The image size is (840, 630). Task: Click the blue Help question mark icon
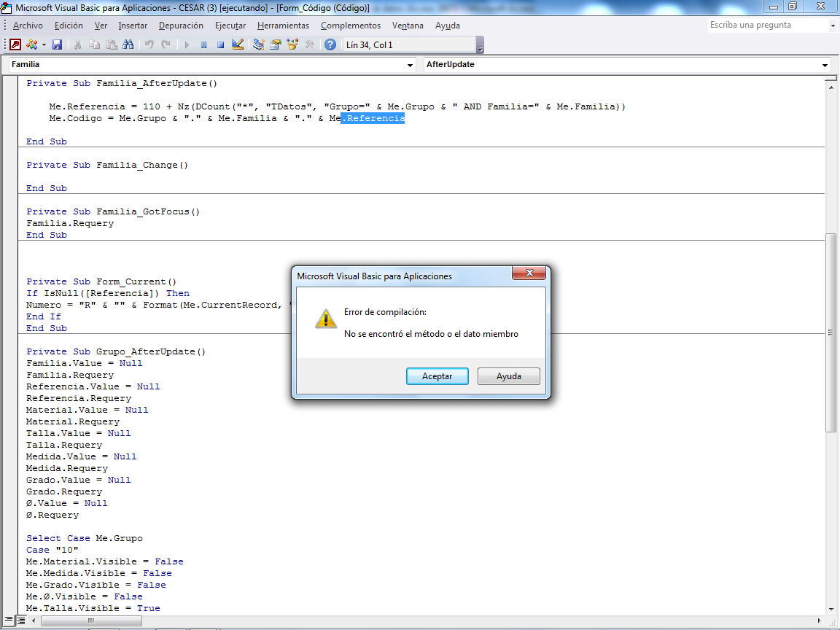pyautogui.click(x=330, y=44)
